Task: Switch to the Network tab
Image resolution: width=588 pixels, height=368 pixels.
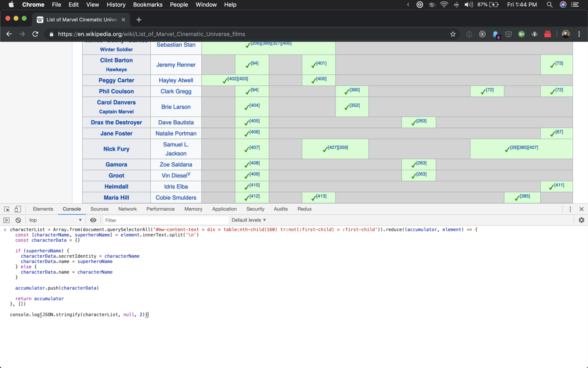Action: tap(128, 209)
